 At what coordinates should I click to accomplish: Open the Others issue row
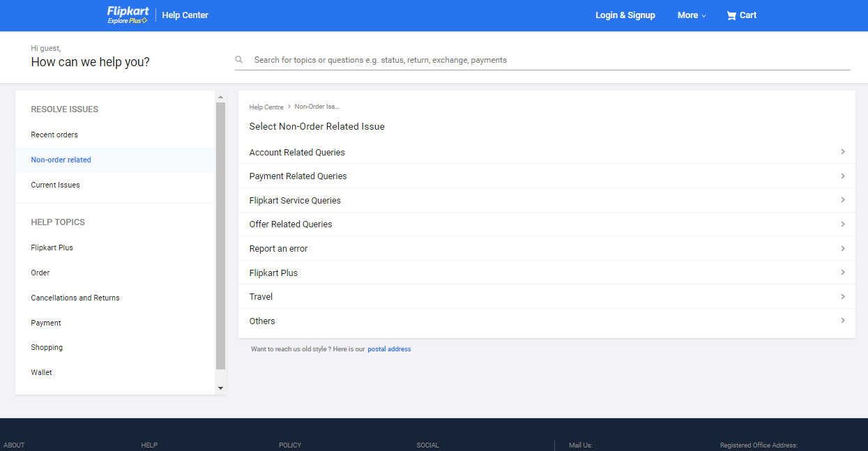tap(547, 321)
